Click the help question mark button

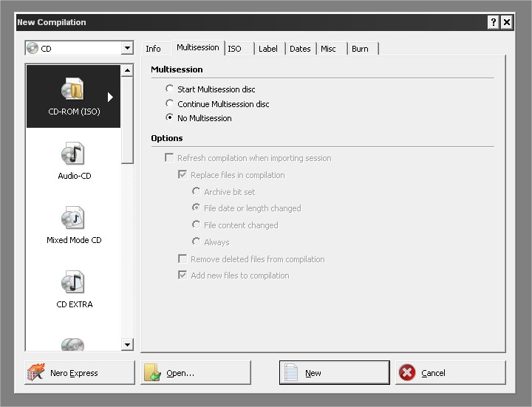pos(493,22)
